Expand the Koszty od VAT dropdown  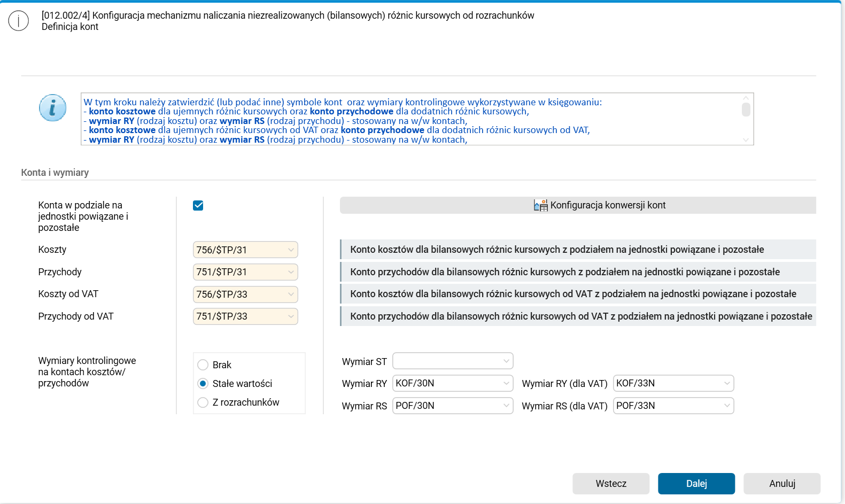(291, 294)
